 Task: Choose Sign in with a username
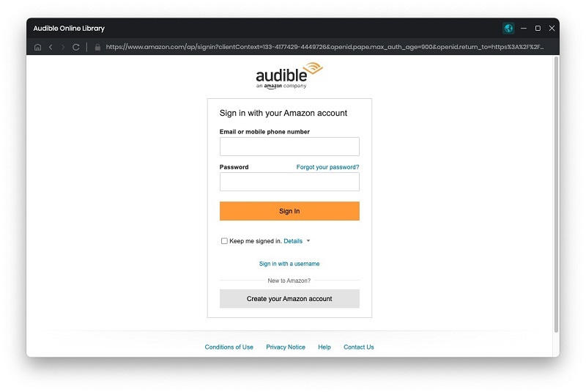[289, 264]
